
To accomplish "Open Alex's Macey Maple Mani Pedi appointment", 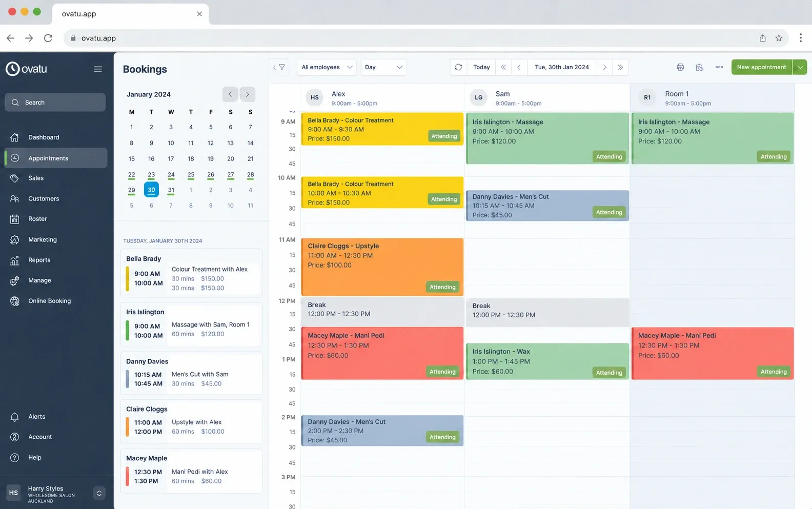I will coord(382,354).
